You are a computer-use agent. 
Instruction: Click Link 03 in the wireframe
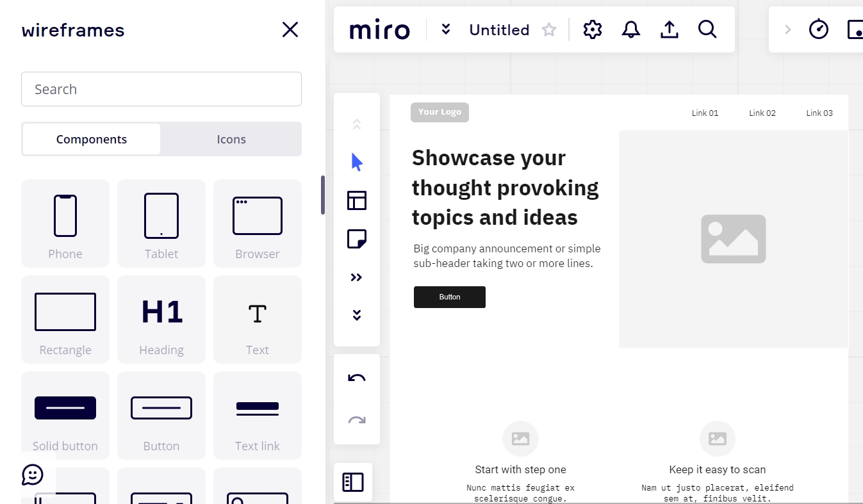[x=819, y=113]
